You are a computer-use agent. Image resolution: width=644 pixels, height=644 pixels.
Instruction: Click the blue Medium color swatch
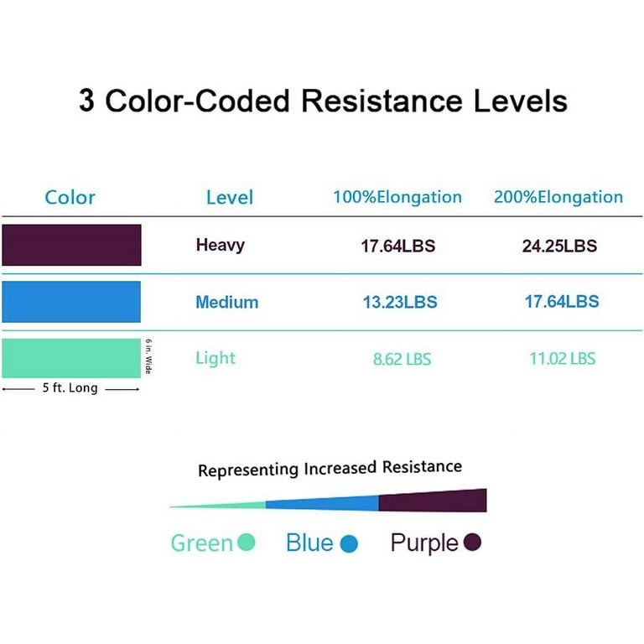click(71, 302)
